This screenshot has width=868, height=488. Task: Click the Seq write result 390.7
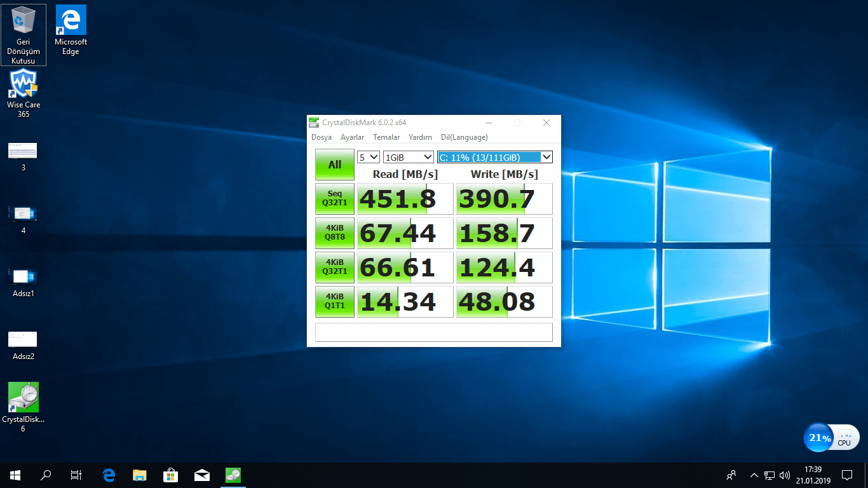tap(505, 199)
